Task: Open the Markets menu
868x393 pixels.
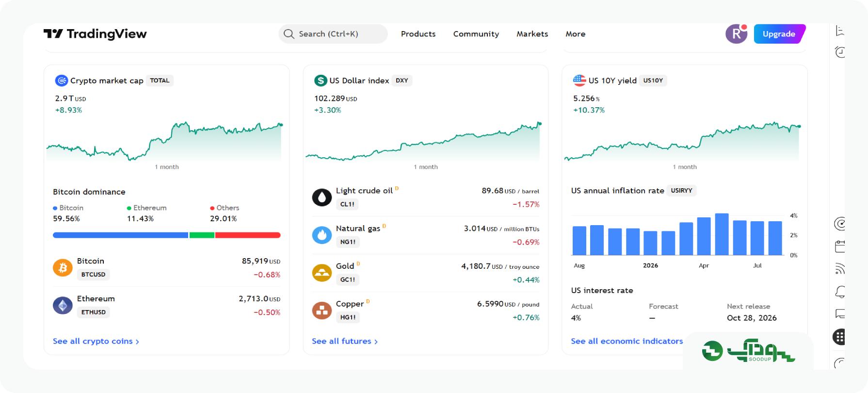Action: pyautogui.click(x=532, y=34)
